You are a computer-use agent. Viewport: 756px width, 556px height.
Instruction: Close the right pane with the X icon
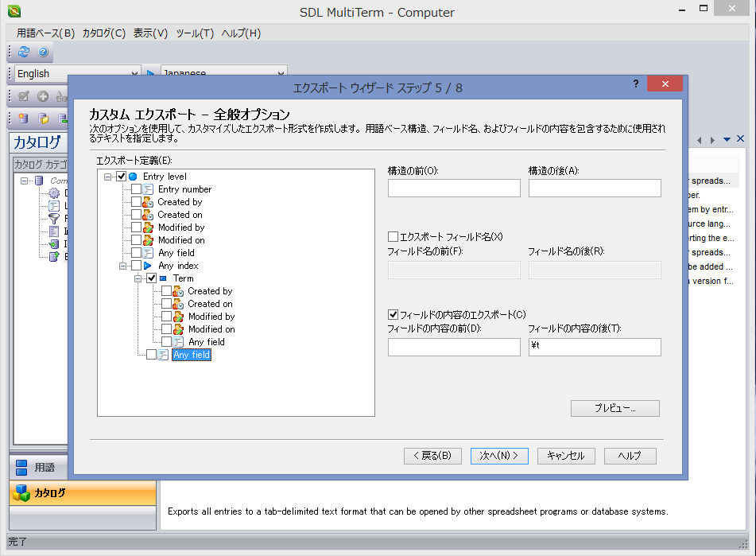point(741,139)
